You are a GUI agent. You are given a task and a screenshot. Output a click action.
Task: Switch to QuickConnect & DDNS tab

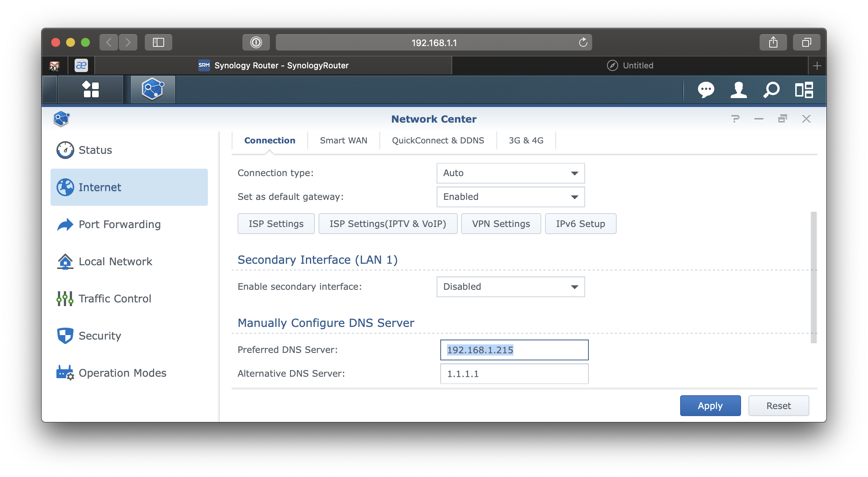pyautogui.click(x=438, y=140)
